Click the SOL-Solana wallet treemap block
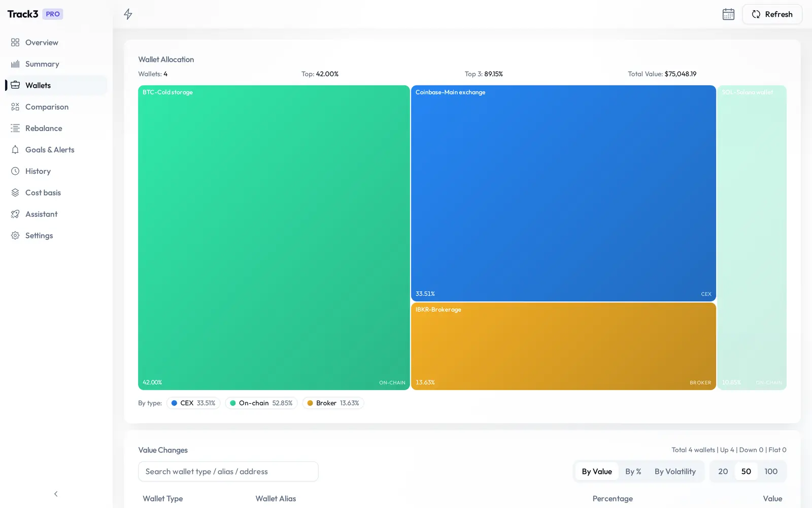 click(752, 237)
